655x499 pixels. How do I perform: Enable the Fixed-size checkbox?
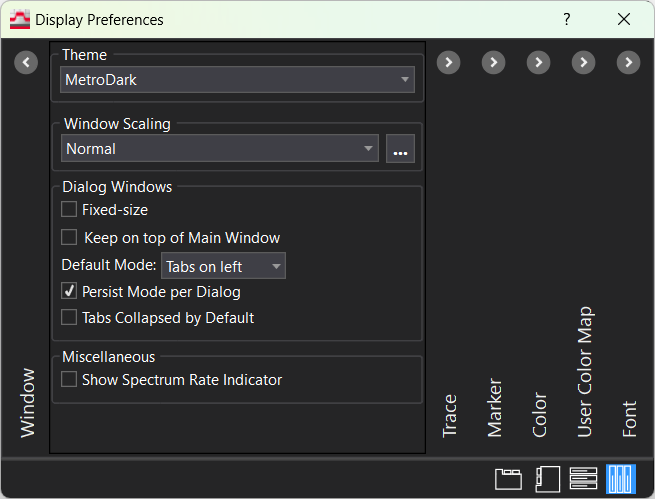point(69,210)
